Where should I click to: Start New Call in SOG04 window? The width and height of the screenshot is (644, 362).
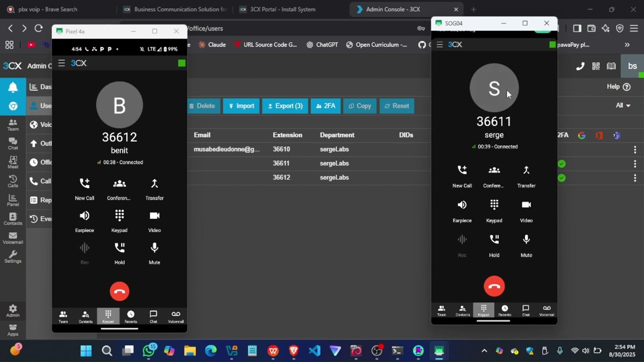click(462, 176)
